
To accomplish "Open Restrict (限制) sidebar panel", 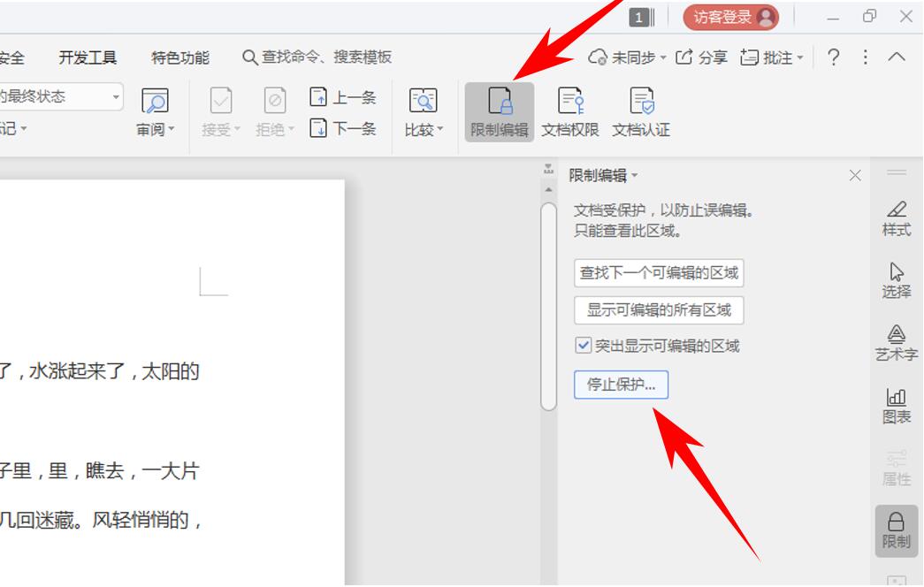I will click(897, 530).
